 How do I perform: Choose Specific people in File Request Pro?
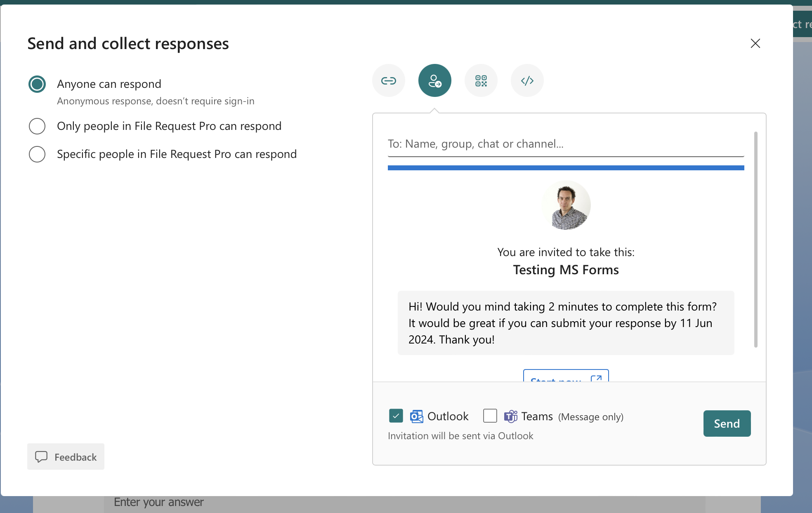[x=37, y=154]
